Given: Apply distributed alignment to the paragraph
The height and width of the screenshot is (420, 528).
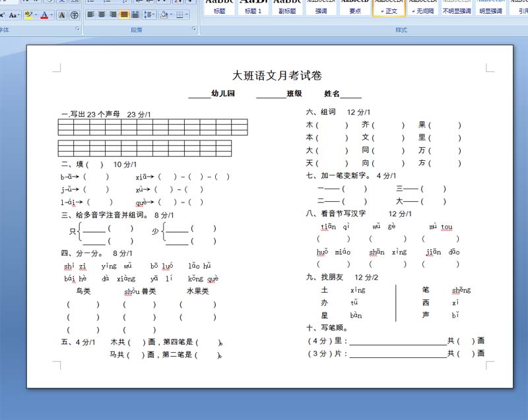Looking at the screenshot, I should (135, 15).
